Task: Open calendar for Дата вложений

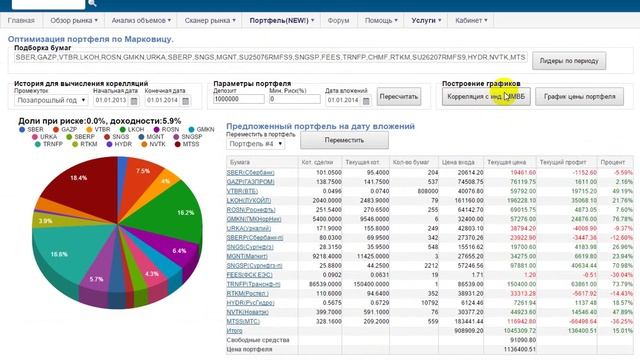Action: (x=366, y=101)
